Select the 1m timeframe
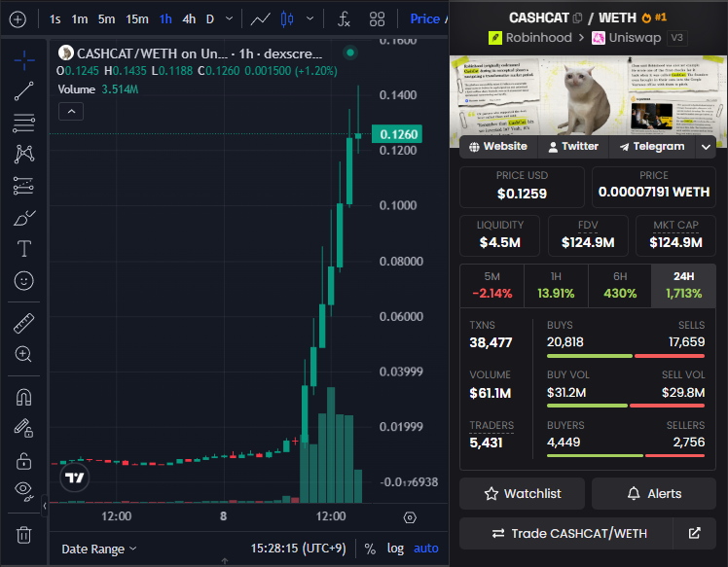 (x=80, y=19)
